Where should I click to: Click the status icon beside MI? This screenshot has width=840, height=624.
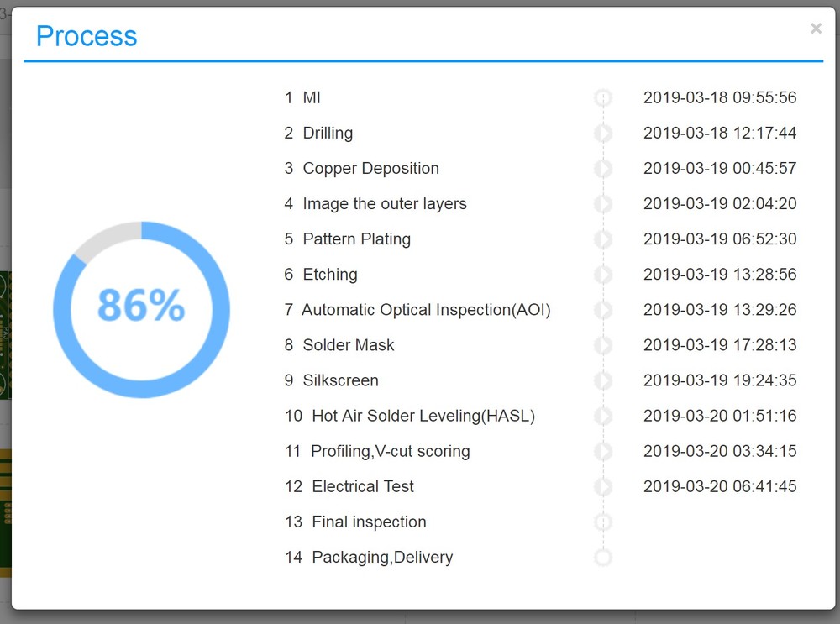[602, 98]
